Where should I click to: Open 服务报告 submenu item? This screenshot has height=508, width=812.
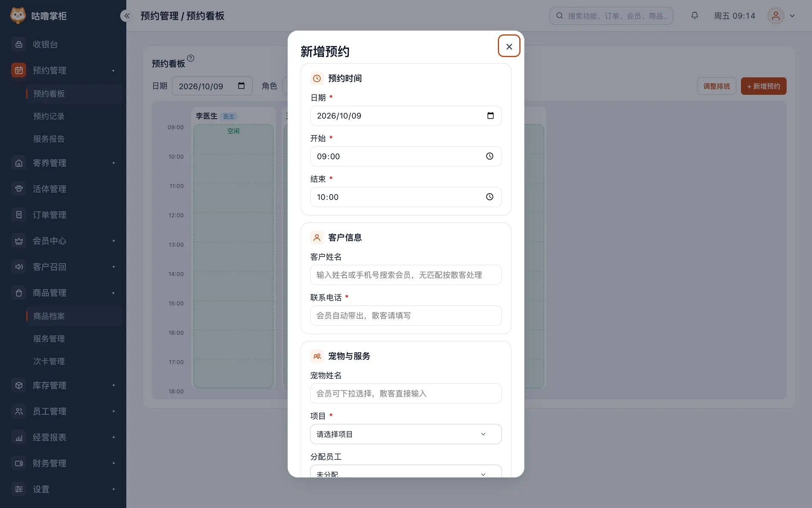[x=49, y=139]
